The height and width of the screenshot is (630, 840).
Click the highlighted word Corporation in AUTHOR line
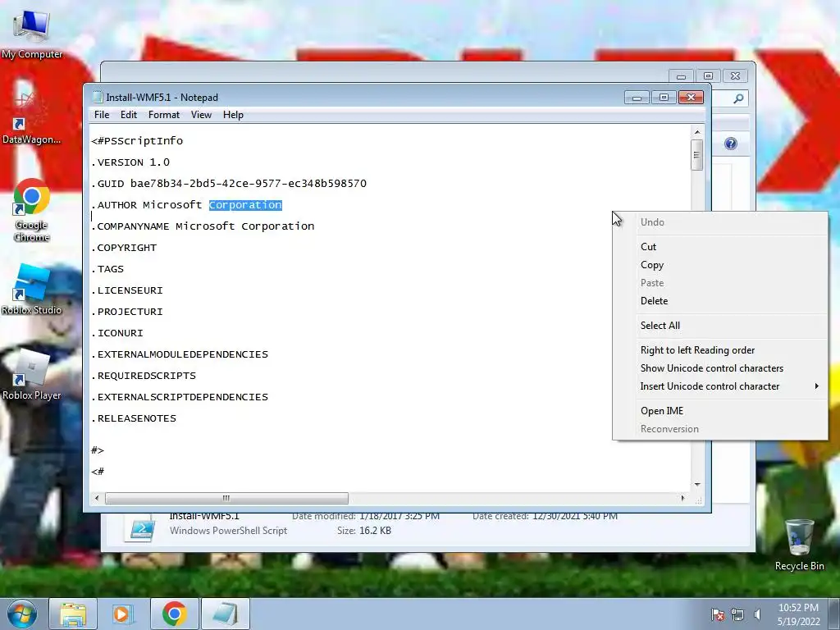coord(245,205)
